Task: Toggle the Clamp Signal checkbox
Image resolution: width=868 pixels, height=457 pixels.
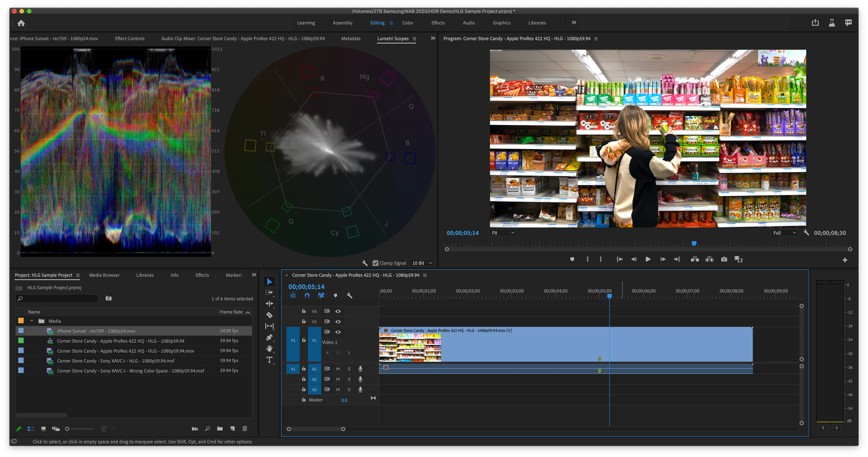Action: click(x=375, y=263)
